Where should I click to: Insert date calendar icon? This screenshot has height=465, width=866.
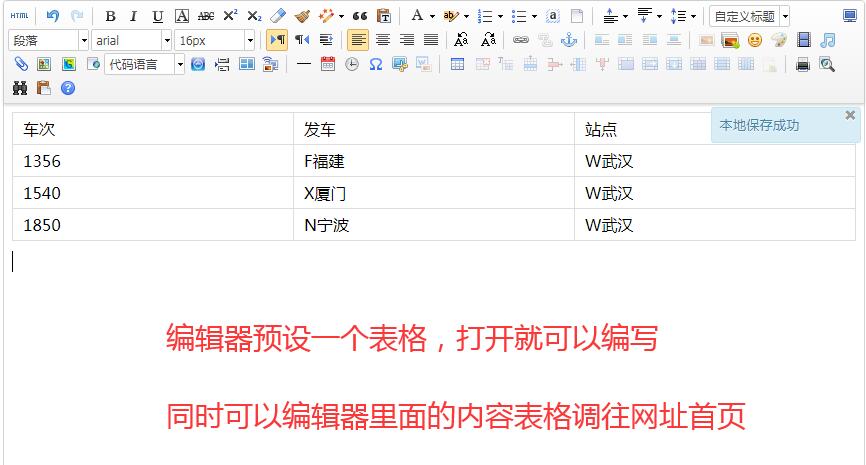328,64
